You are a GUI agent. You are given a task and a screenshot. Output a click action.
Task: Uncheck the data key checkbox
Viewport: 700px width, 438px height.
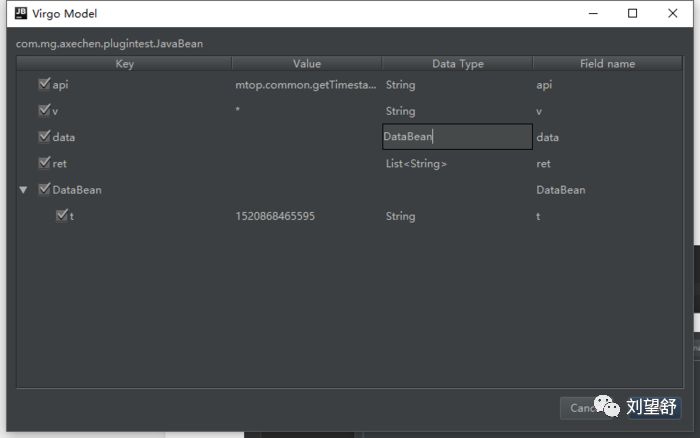coord(44,137)
